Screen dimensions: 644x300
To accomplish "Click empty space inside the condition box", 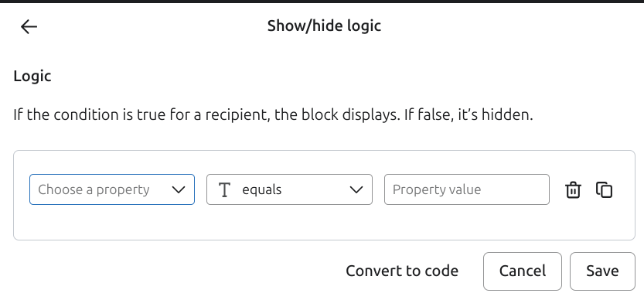I will click(x=324, y=223).
